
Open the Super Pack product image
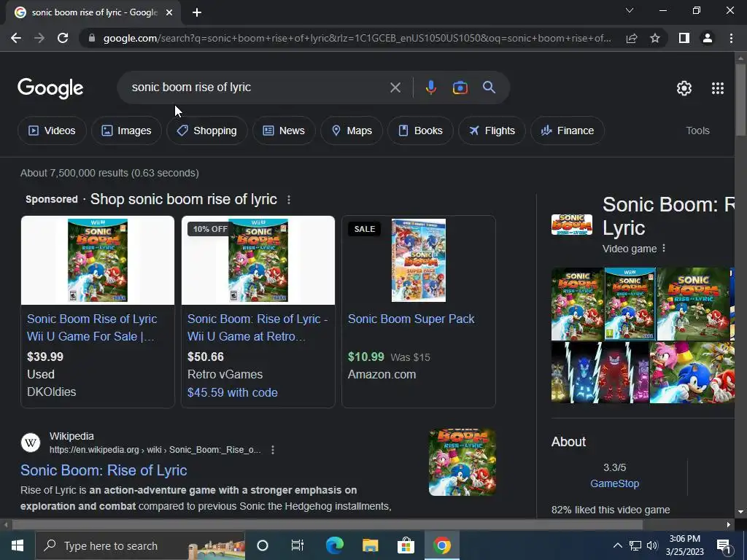coord(419,260)
